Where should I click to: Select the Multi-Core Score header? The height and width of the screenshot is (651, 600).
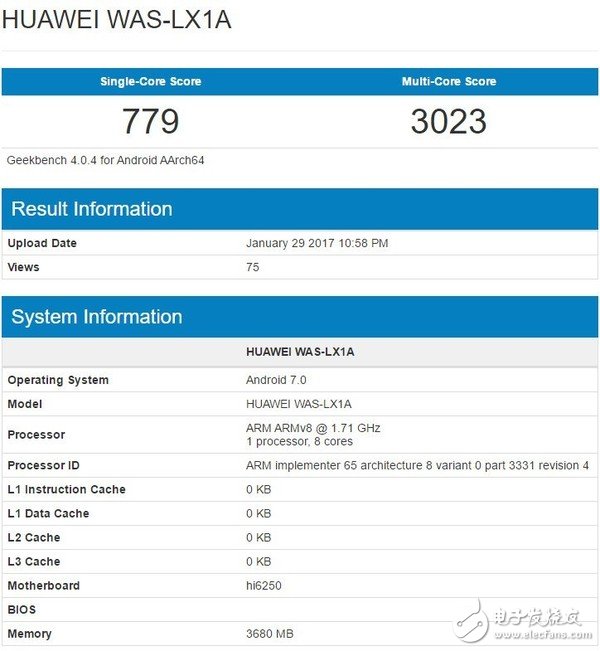point(449,81)
